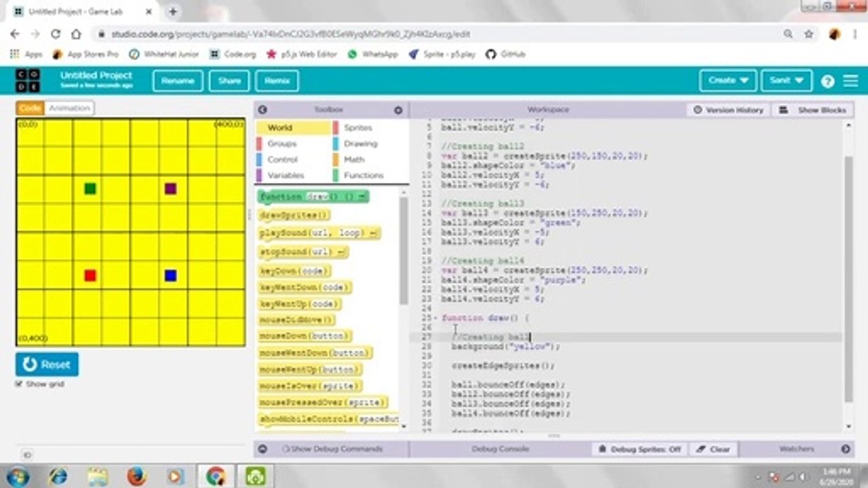This screenshot has width=868, height=488.
Task: Click the Remix button
Action: point(277,81)
